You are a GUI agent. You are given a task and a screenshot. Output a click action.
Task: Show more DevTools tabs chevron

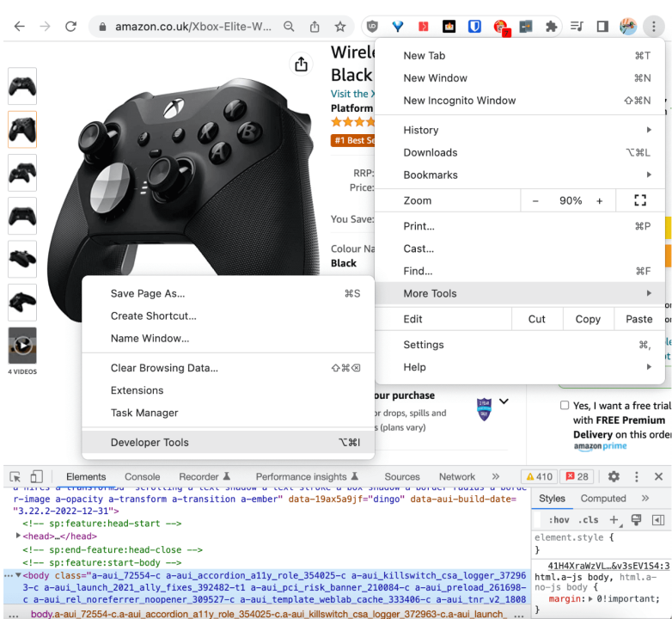[496, 476]
